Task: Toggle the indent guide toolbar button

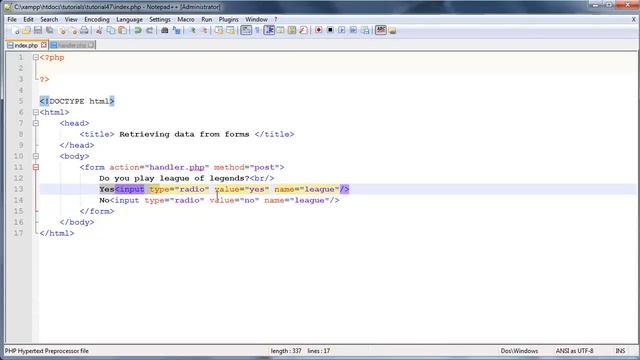Action: coord(269,30)
